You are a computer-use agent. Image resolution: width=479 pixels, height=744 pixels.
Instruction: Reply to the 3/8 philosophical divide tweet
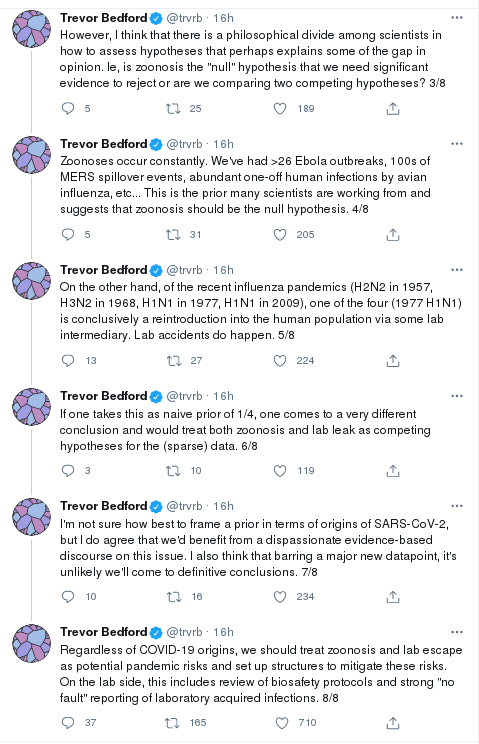click(x=68, y=109)
